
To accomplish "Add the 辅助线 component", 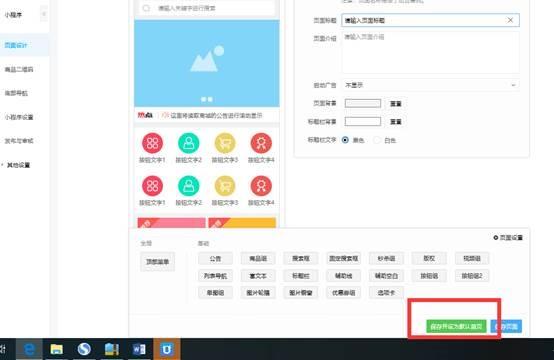I will tap(343, 276).
